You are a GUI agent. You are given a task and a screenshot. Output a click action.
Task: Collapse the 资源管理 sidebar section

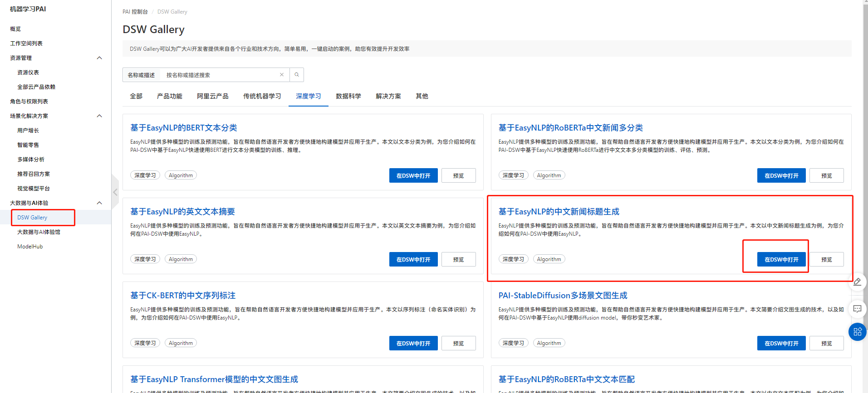[99, 58]
